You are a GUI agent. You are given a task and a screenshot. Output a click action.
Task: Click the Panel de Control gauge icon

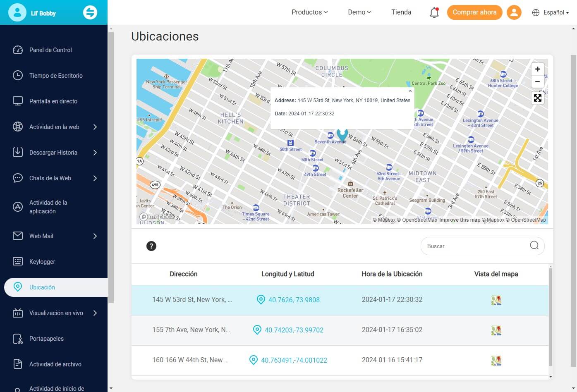[18, 50]
